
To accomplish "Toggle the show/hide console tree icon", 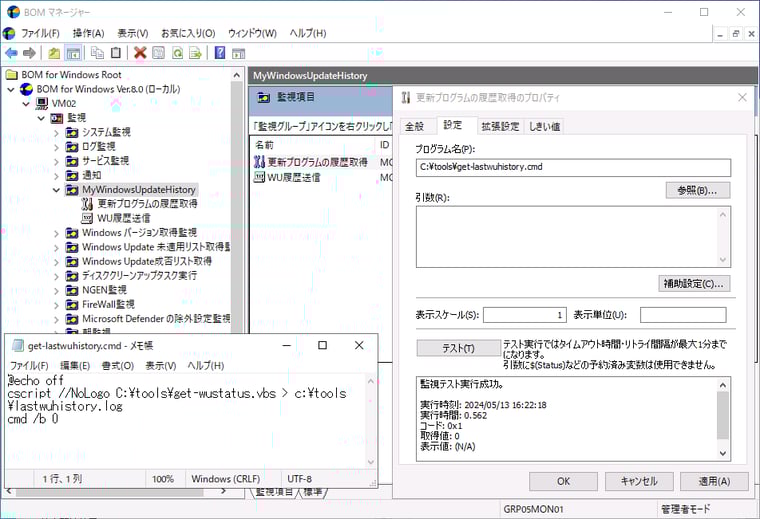I will (x=73, y=53).
